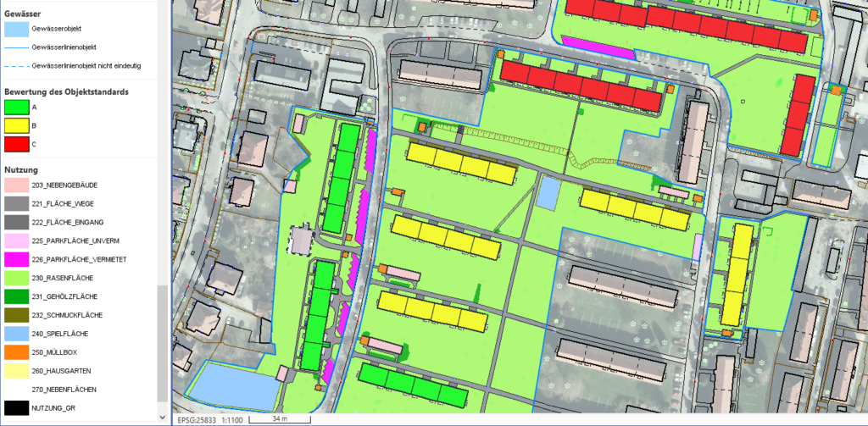Click the 226_PARKFLÄCHE_VERMIETET magenta legend symbol

[x=16, y=259]
